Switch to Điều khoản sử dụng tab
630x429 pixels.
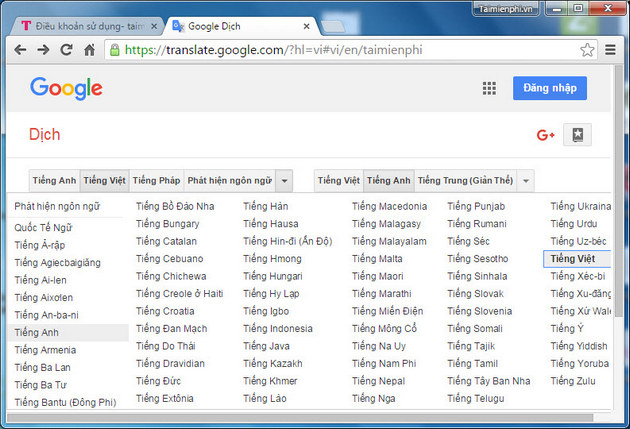click(x=85, y=24)
